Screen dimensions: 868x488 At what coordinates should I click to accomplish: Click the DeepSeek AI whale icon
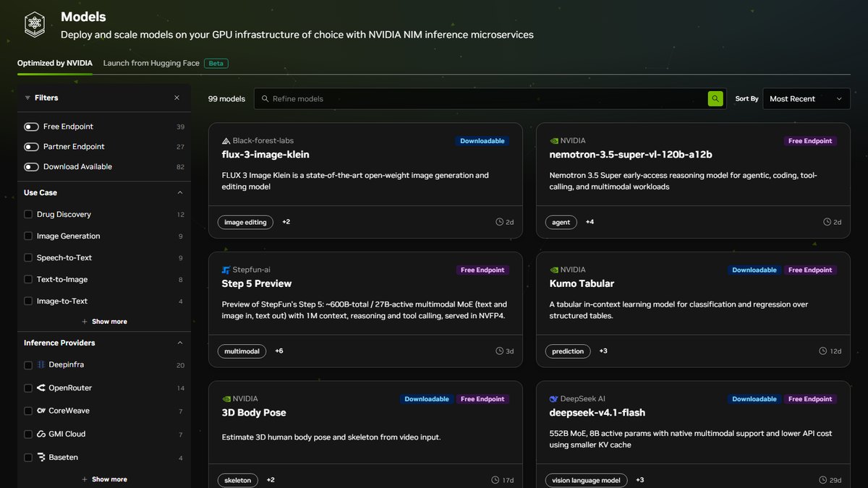(554, 399)
